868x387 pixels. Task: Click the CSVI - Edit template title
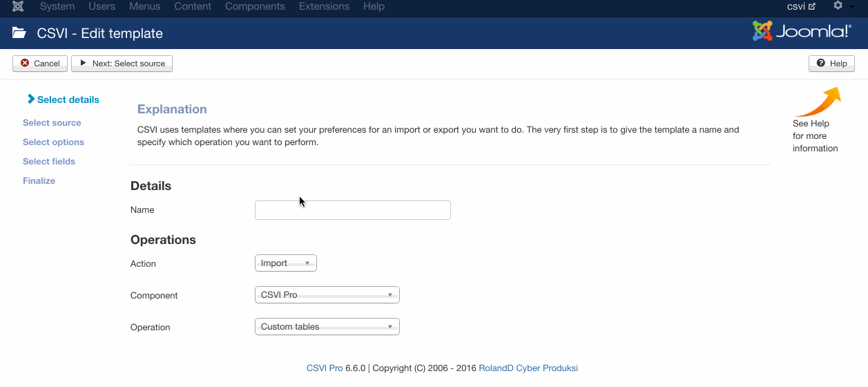100,33
